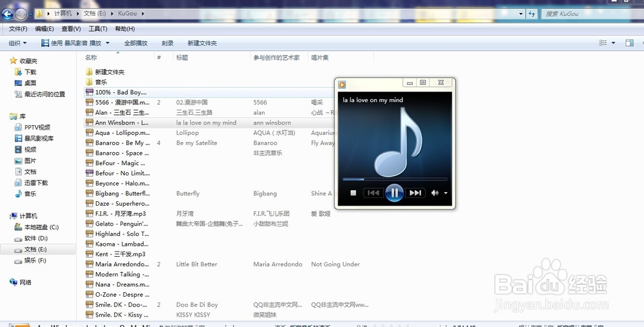Viewport: 644px width, 327px height.
Task: Pause playback in the media player
Action: point(394,192)
